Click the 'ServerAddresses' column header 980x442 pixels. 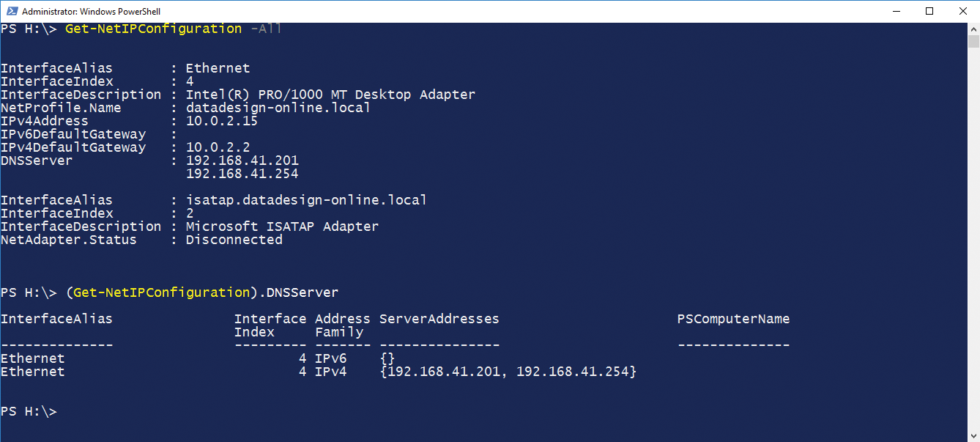point(439,319)
